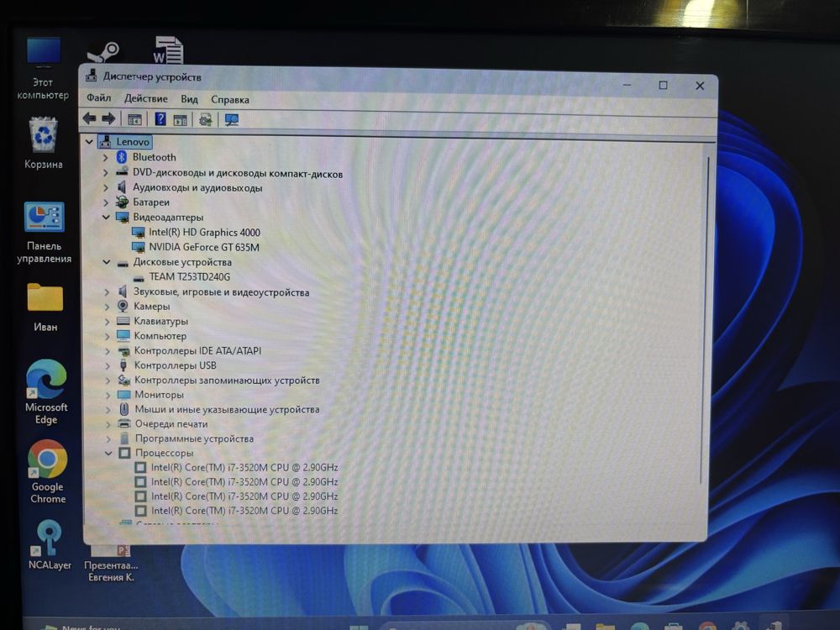Screen dimensions: 840x630
Task: Click the show/hide console tree toolbar icon
Action: point(134,119)
